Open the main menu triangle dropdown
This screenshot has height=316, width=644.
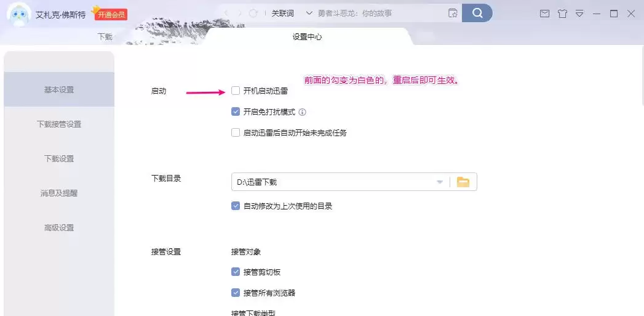(579, 14)
